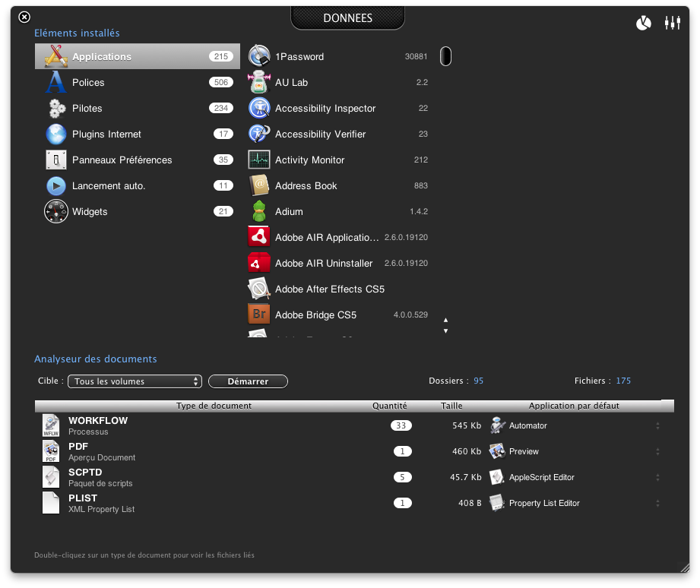Open the sliders settings icon at top right
Screen dimensions: 700x588
pos(673,23)
